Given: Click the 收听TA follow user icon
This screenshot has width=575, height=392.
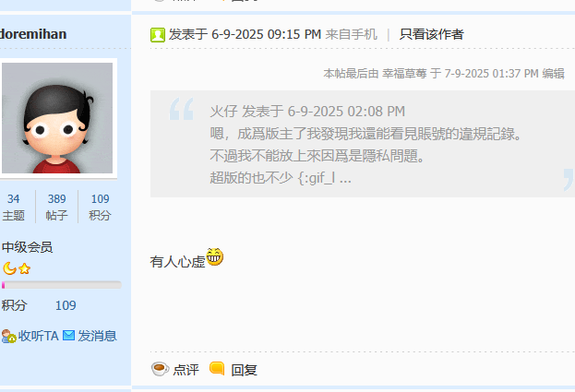Looking at the screenshot, I should tap(9, 336).
